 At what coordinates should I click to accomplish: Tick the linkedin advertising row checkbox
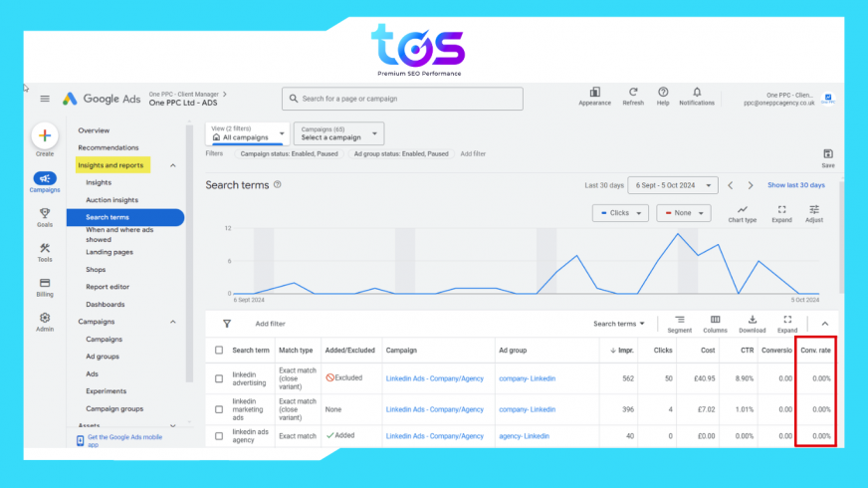[219, 378]
